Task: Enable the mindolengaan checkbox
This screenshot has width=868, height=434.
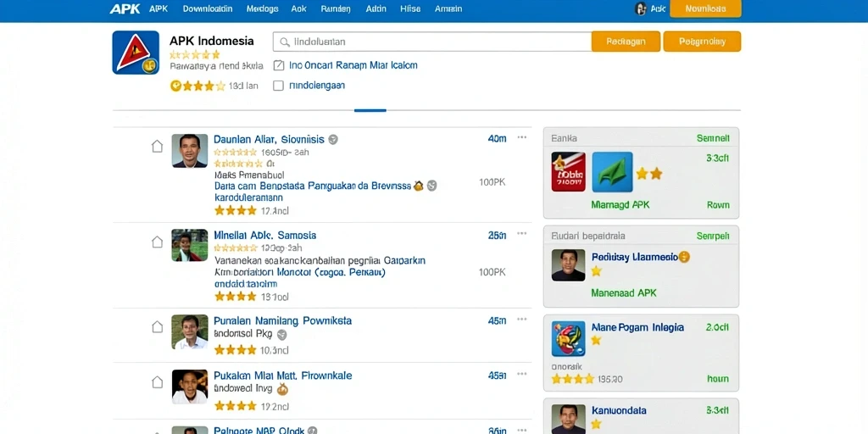Action: click(x=279, y=86)
